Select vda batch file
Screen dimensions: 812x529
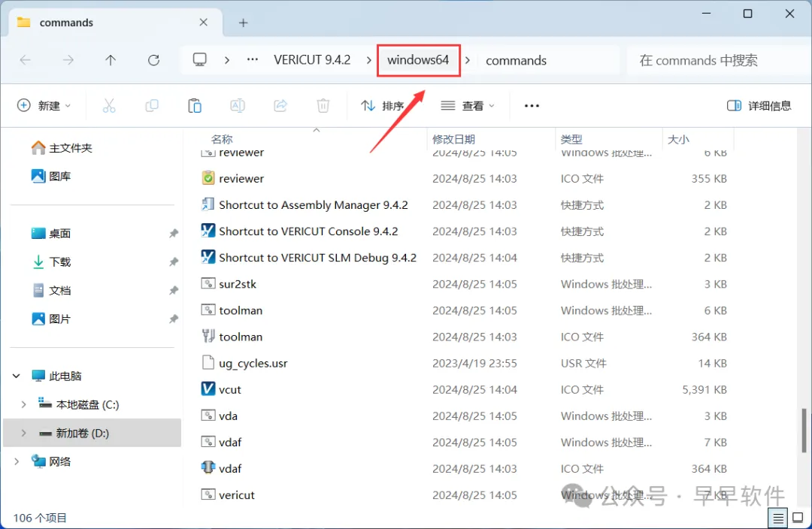[228, 416]
